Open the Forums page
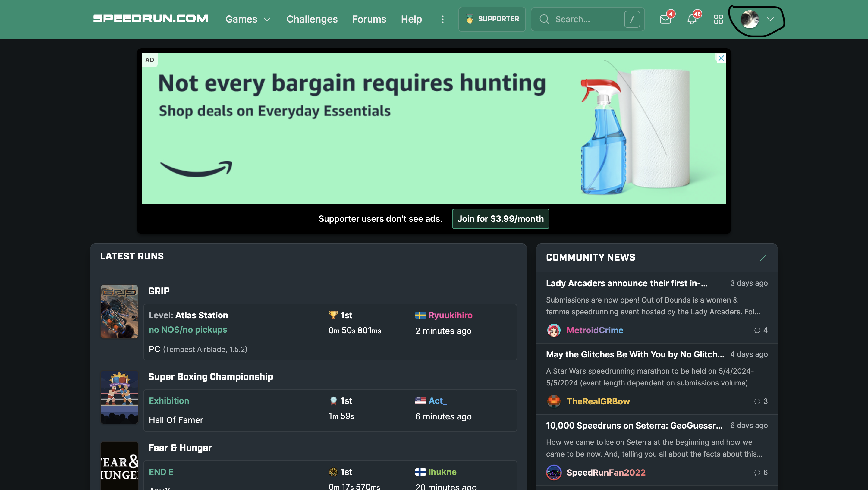 coord(369,19)
